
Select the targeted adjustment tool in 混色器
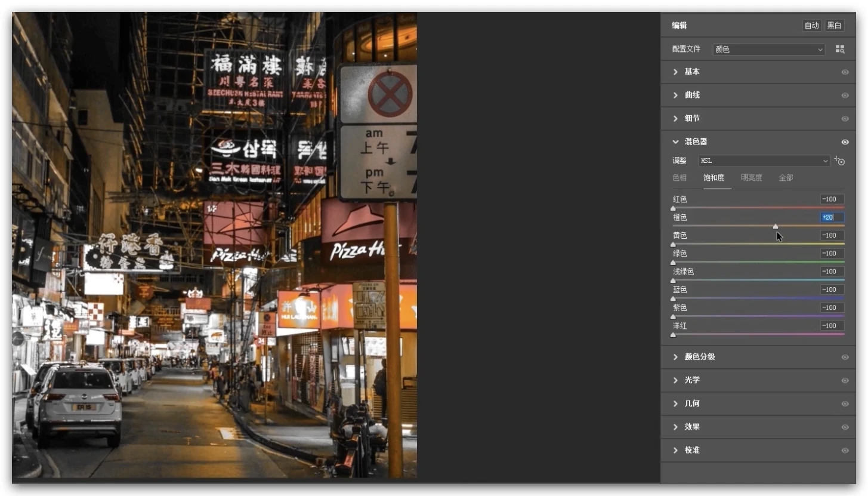840,161
